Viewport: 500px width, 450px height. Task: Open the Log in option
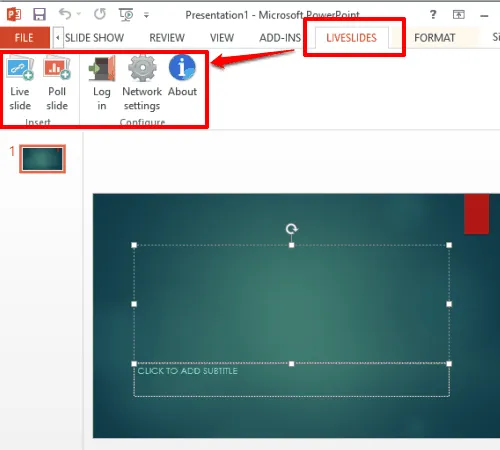pos(102,83)
